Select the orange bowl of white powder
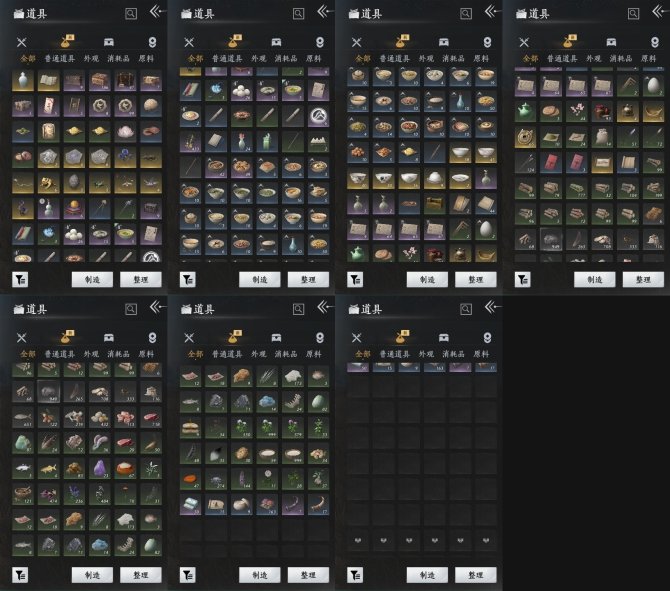The image size is (670, 591). tap(126, 468)
